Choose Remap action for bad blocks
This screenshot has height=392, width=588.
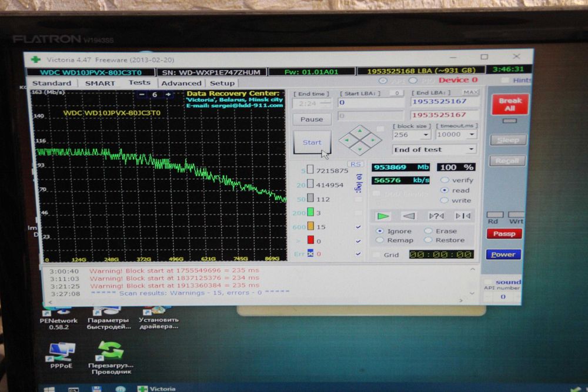(x=379, y=240)
